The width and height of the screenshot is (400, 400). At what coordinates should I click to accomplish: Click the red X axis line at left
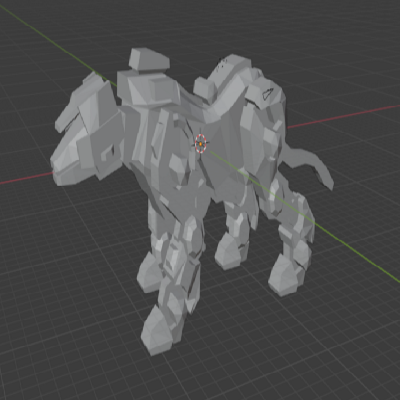26,178
